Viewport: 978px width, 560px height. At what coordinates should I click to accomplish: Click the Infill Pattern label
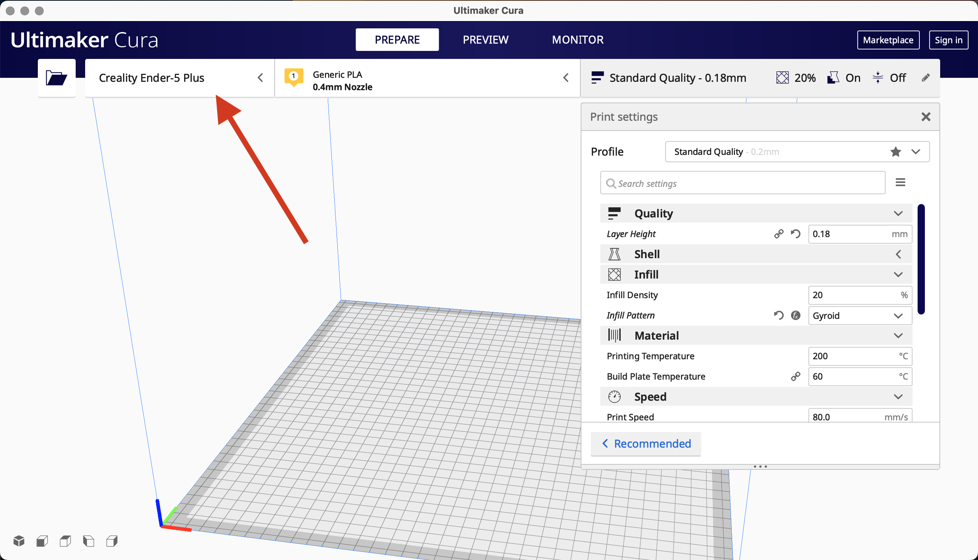pyautogui.click(x=630, y=315)
